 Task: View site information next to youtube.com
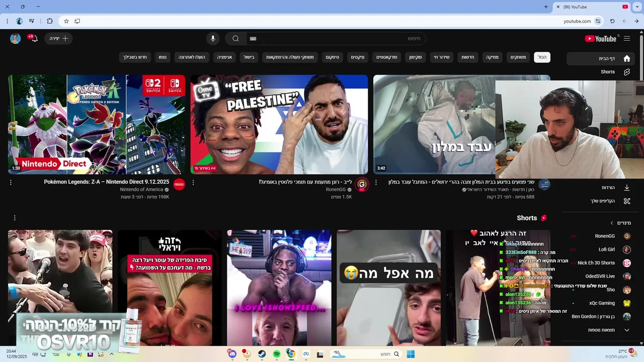pyautogui.click(x=598, y=21)
